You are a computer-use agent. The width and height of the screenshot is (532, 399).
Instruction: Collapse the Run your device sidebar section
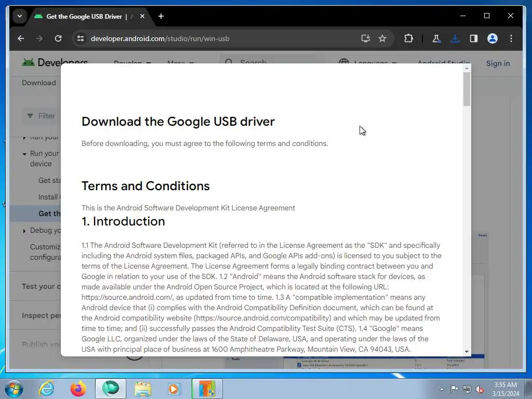coord(24,154)
